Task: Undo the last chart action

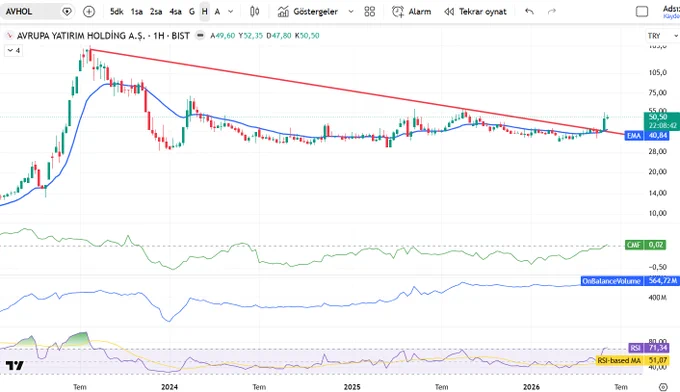Action: tap(529, 12)
